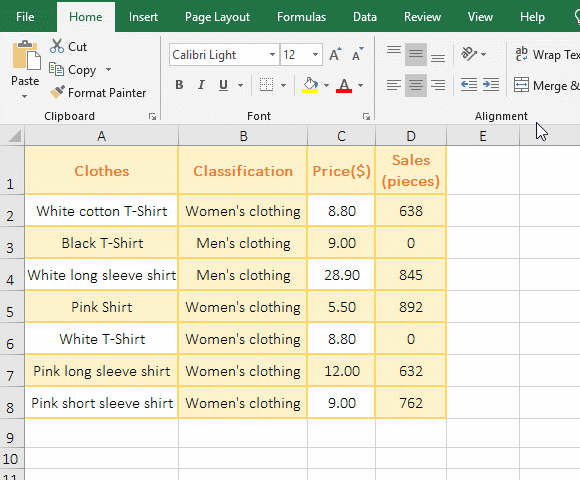Viewport: 580px width, 480px height.
Task: Select the Format Painter brush
Action: point(57,92)
